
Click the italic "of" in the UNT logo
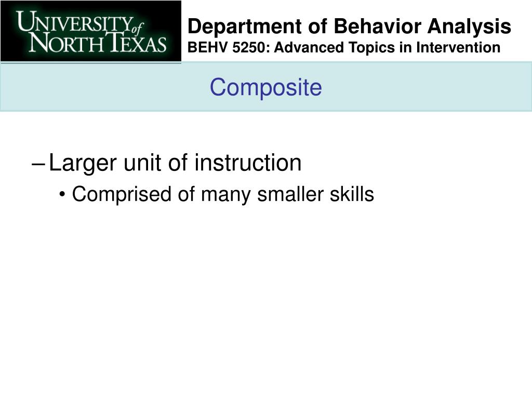pos(137,28)
